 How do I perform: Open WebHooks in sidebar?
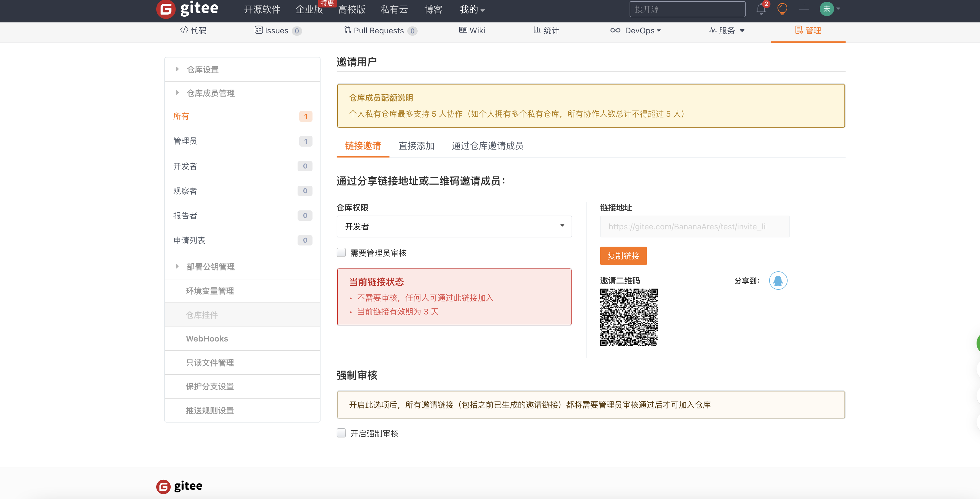pyautogui.click(x=242, y=339)
